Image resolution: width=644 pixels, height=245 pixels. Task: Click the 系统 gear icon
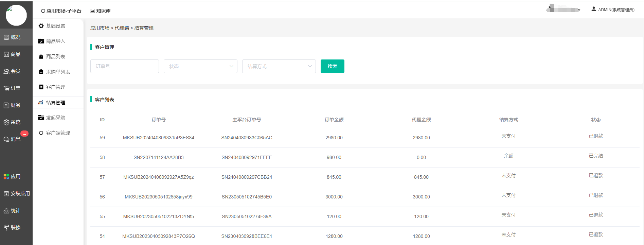point(6,122)
